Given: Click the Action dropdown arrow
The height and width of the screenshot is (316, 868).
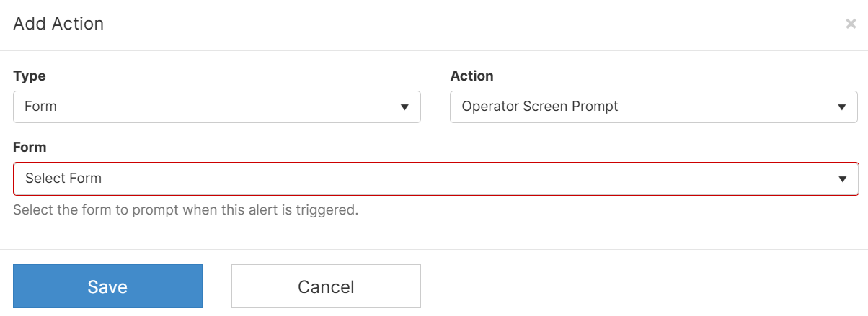Looking at the screenshot, I should (x=841, y=107).
